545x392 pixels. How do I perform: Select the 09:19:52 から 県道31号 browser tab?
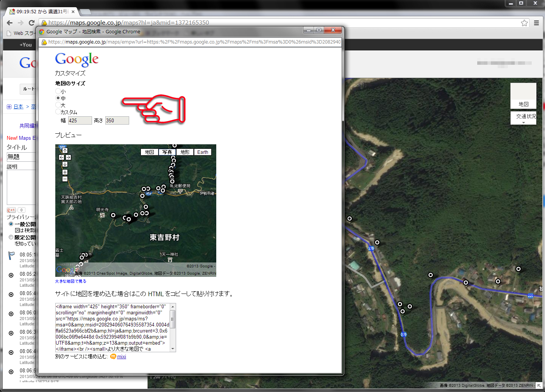coord(42,12)
